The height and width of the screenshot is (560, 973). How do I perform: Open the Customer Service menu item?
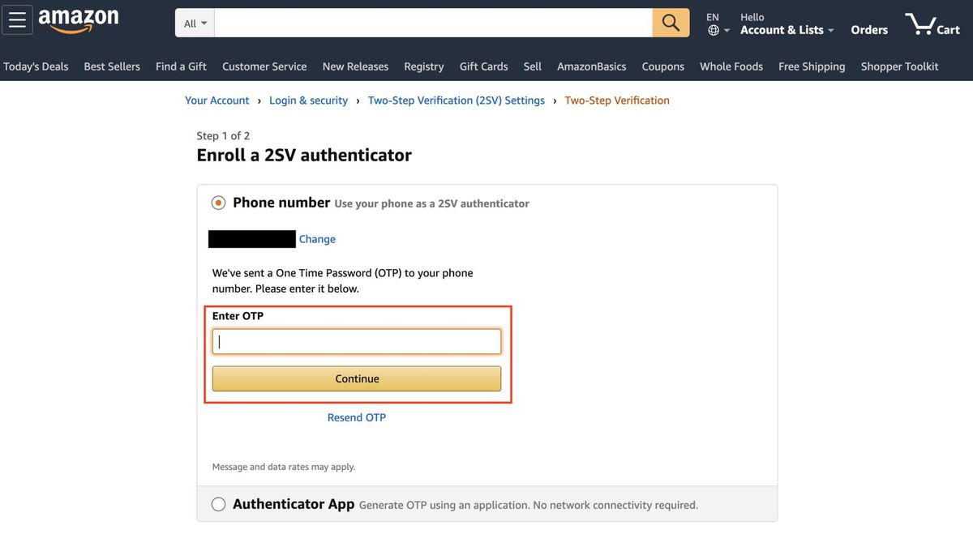(264, 66)
